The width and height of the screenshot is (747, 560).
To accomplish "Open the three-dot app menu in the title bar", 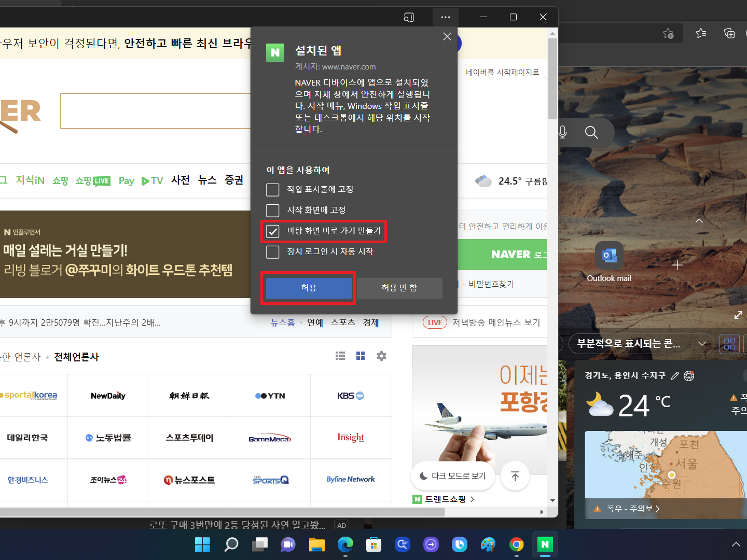I will pyautogui.click(x=446, y=17).
